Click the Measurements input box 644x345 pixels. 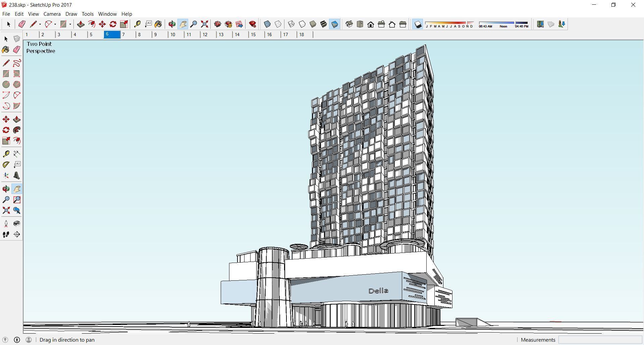click(x=600, y=340)
